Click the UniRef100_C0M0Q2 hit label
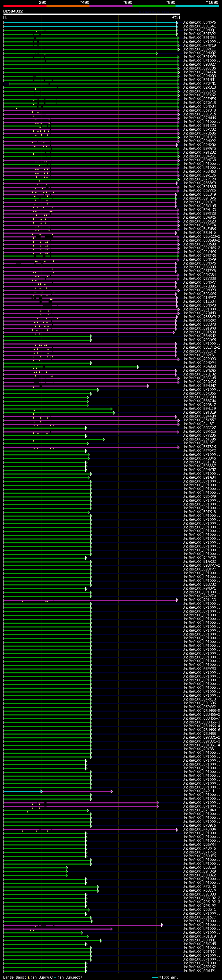The width and height of the screenshot is (222, 980). click(199, 53)
